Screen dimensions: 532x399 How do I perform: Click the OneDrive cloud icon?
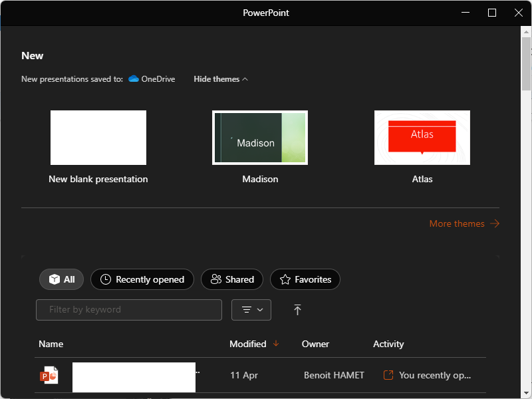(x=134, y=79)
